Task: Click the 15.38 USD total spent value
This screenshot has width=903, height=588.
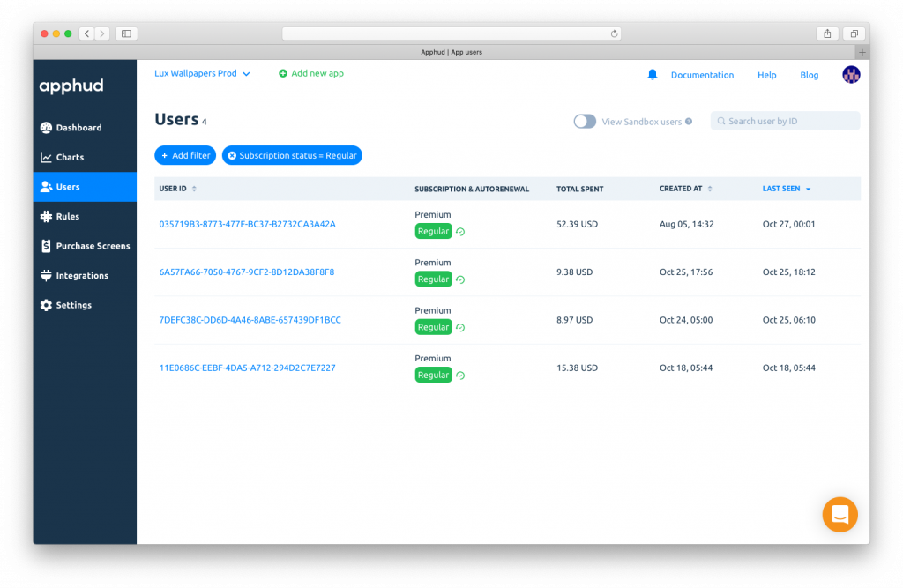Action: pyautogui.click(x=577, y=368)
